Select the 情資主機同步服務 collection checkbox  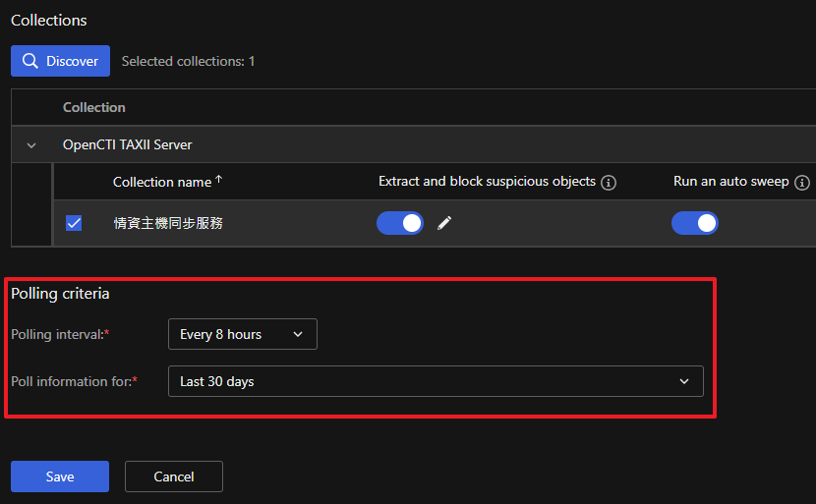(74, 223)
